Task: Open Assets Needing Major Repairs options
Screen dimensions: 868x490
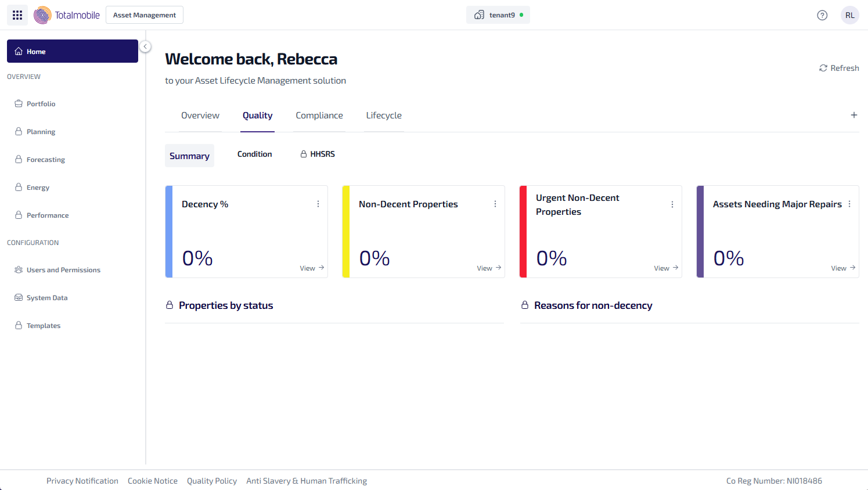Action: pos(849,204)
